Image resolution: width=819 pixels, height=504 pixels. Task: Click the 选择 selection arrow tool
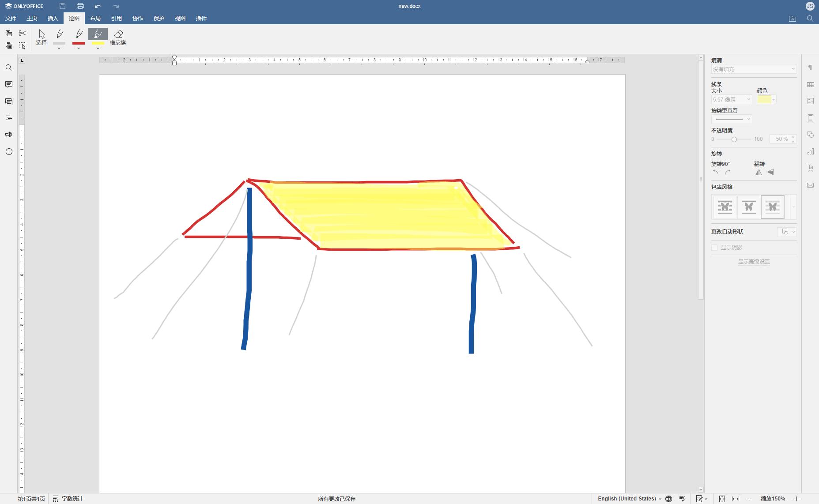click(42, 37)
